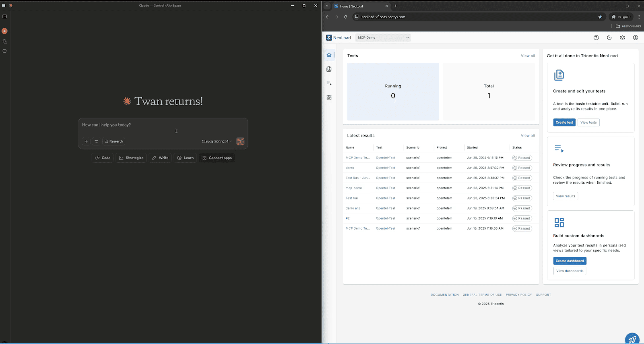Open NeoLoad user account icon
Viewport: 644px width, 344px height.
636,37
